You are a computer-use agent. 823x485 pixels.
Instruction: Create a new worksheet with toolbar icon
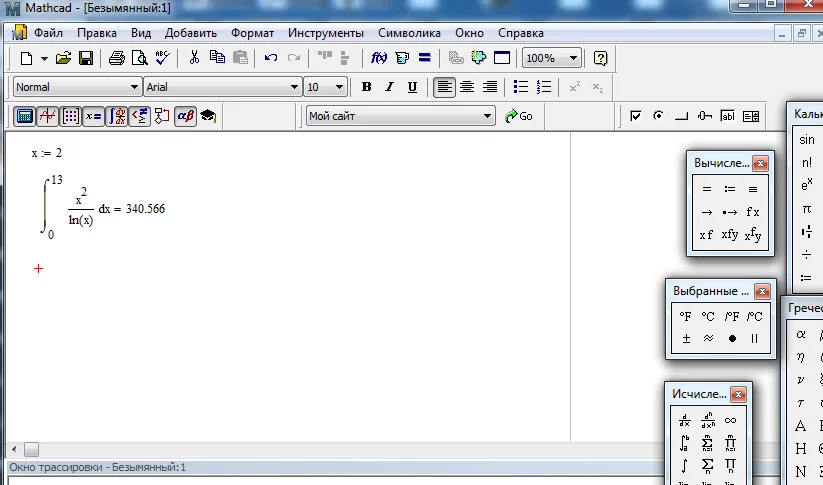click(26, 58)
